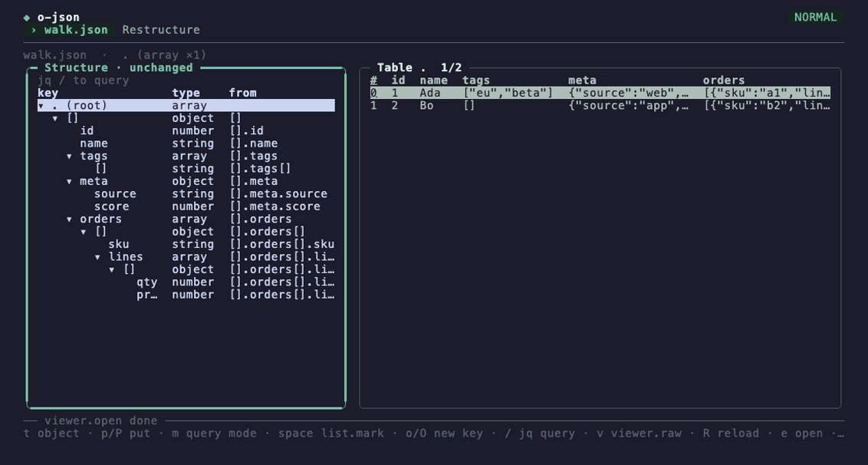Collapse the top-level [] object node
Image resolution: width=868 pixels, height=465 pixels.
point(55,118)
